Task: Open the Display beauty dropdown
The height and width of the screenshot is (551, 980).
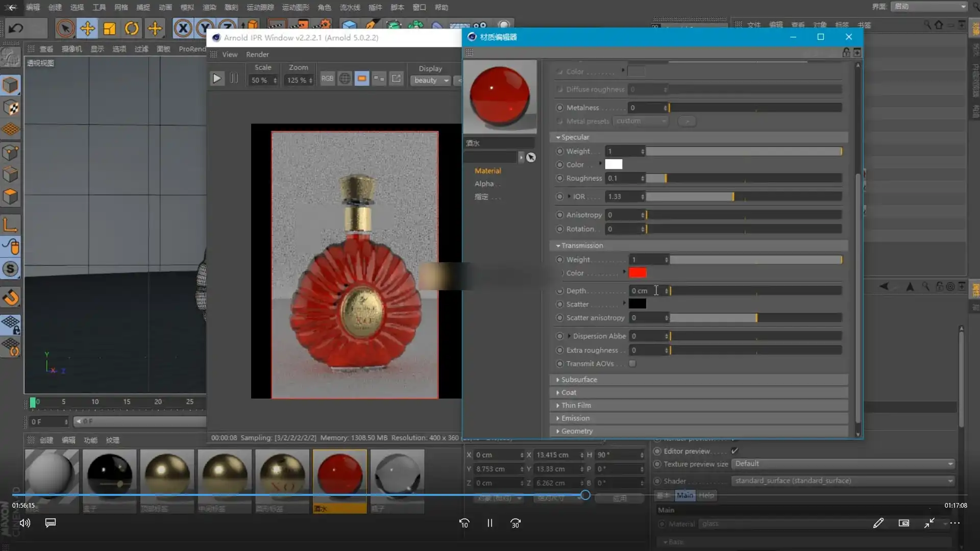Action: coord(431,80)
